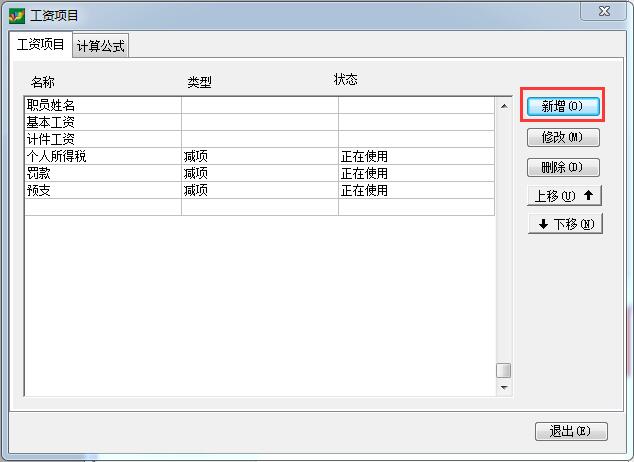Move item down with 下移 button
Image resolution: width=634 pixels, height=462 pixels.
click(565, 224)
